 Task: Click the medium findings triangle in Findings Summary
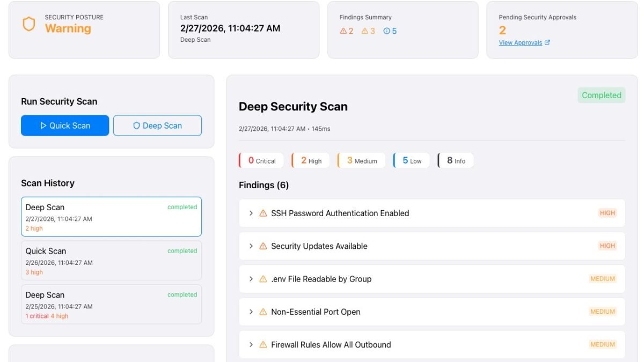click(365, 31)
